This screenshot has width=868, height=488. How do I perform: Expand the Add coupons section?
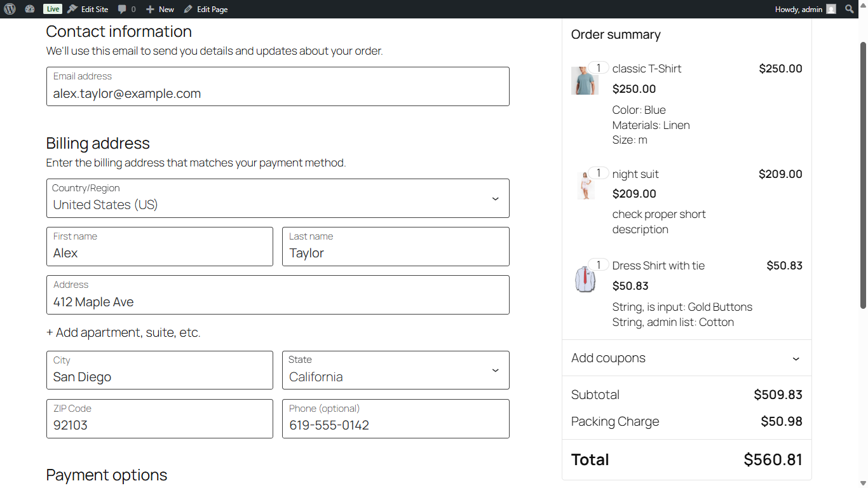tap(686, 358)
